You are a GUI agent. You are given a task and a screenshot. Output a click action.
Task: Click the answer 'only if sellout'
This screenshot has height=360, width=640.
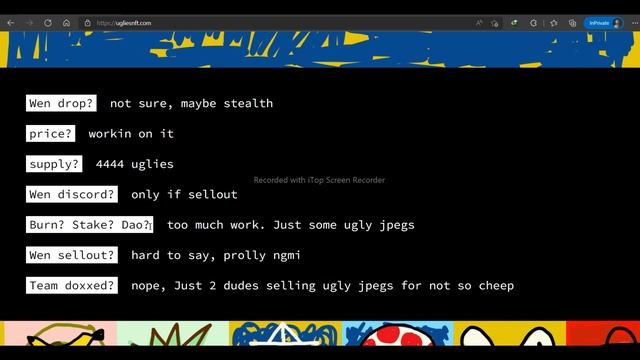(x=184, y=195)
